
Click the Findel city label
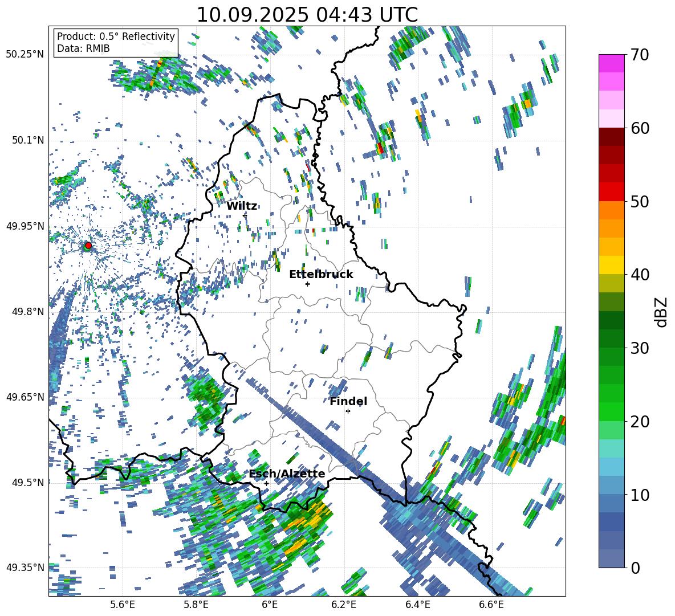(348, 401)
